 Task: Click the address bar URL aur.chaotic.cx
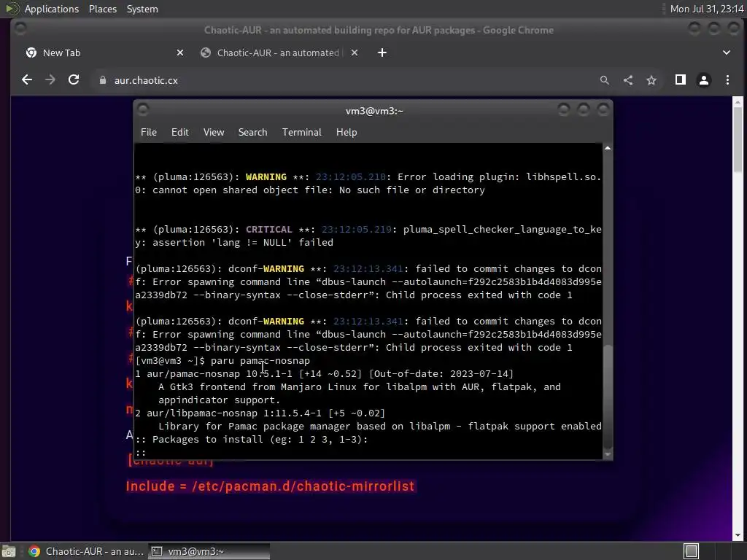146,80
